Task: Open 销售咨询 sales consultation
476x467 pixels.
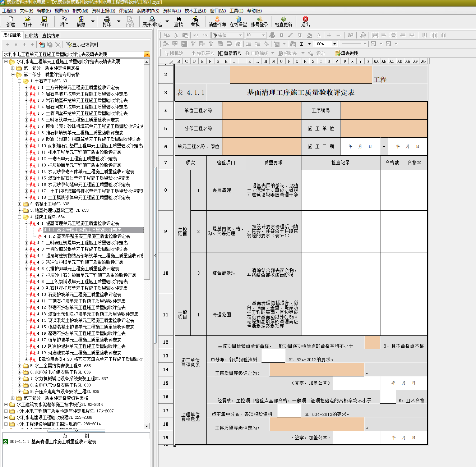Action: point(217,22)
